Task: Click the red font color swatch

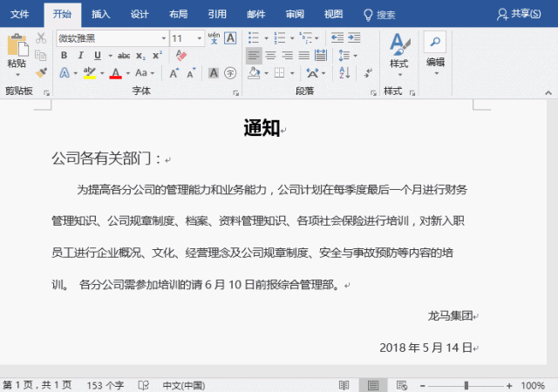Action: coord(115,73)
